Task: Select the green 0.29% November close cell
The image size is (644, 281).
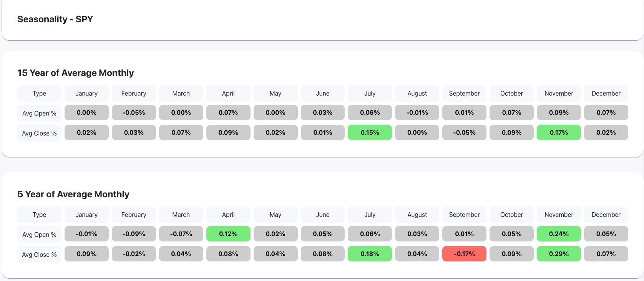Action: (559, 254)
